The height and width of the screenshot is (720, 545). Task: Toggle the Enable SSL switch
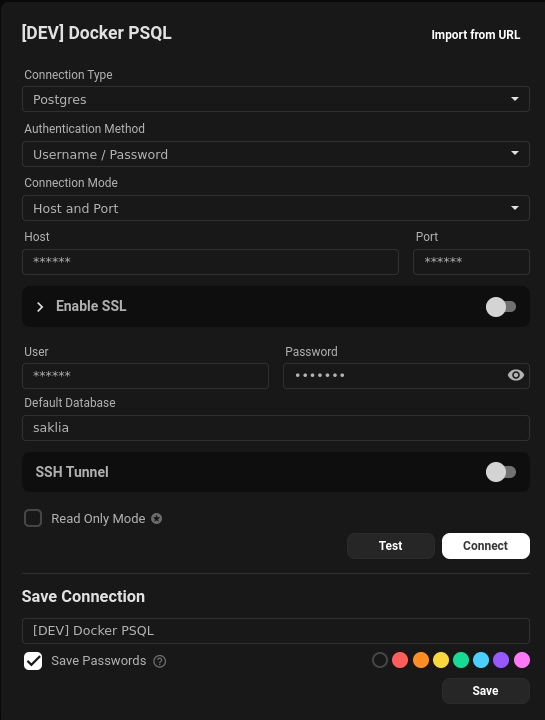(501, 307)
